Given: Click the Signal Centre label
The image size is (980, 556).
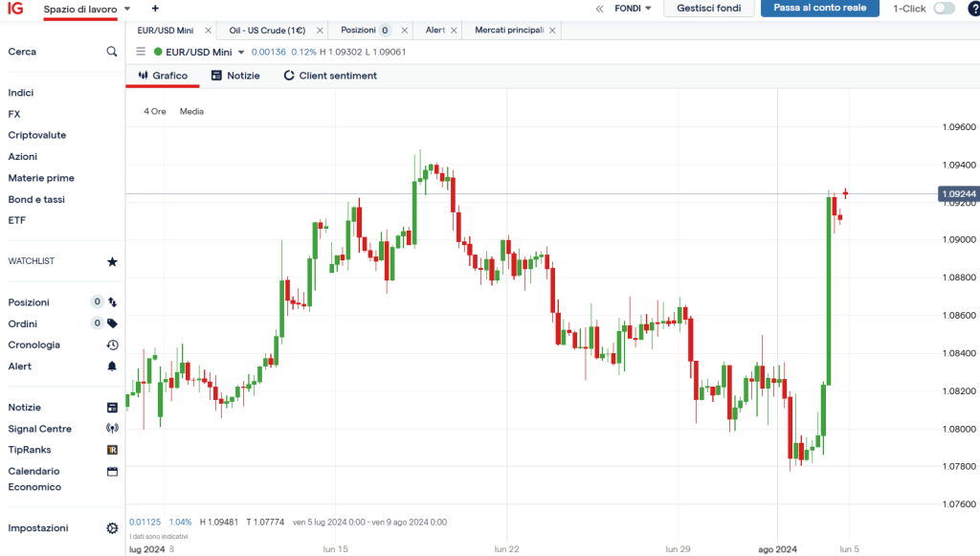Looking at the screenshot, I should coord(40,429).
